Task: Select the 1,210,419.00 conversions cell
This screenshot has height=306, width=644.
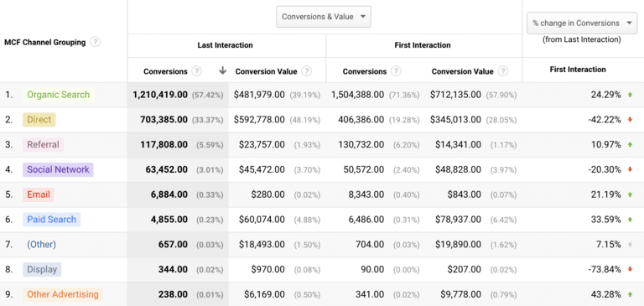Action: tap(160, 95)
